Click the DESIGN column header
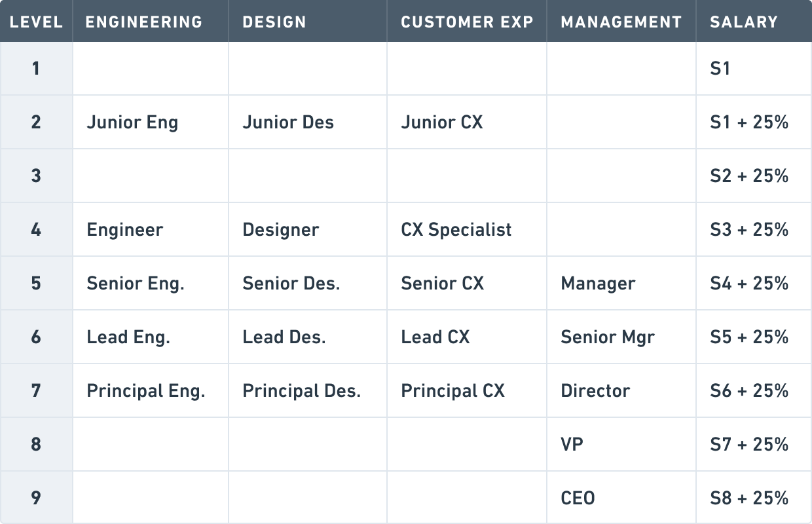The height and width of the screenshot is (524, 812). [x=274, y=22]
